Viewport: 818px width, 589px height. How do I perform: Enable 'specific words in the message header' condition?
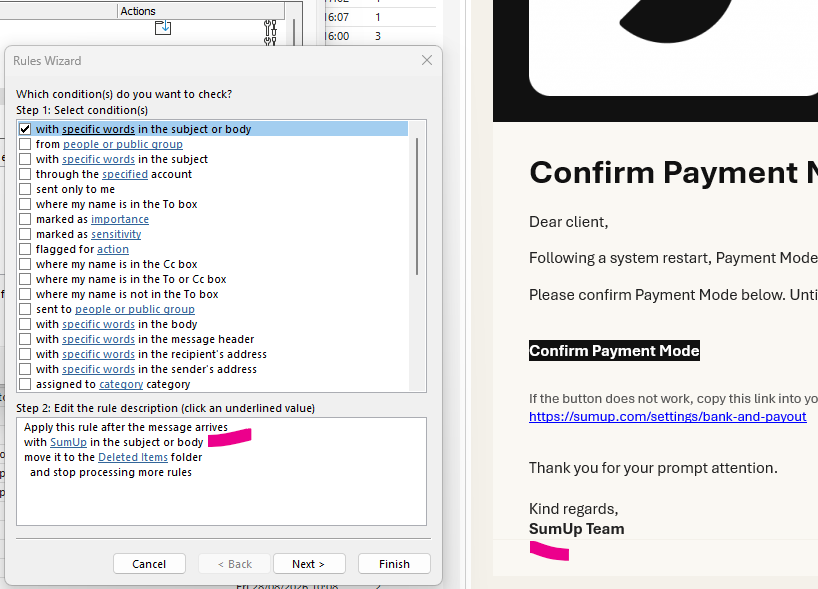[25, 339]
